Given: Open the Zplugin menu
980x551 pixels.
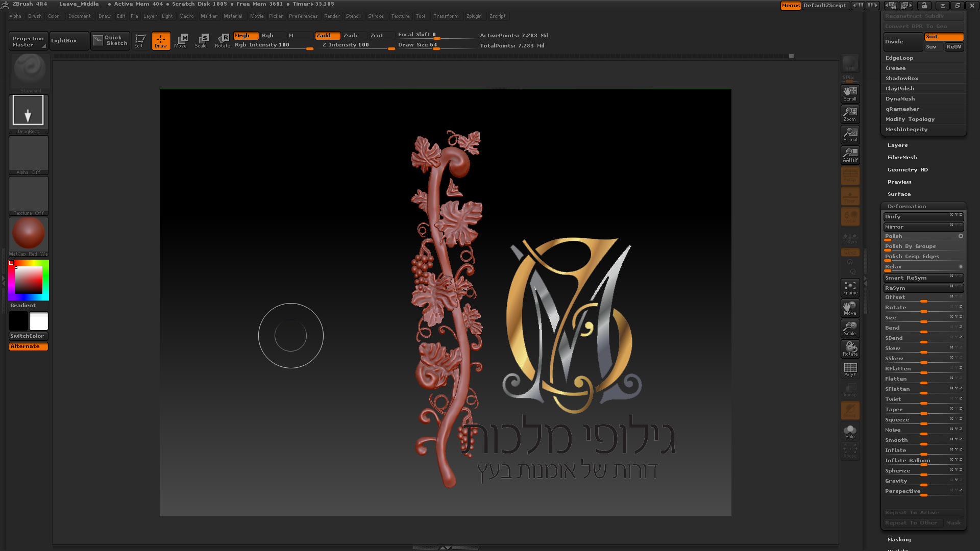Looking at the screenshot, I should click(474, 16).
